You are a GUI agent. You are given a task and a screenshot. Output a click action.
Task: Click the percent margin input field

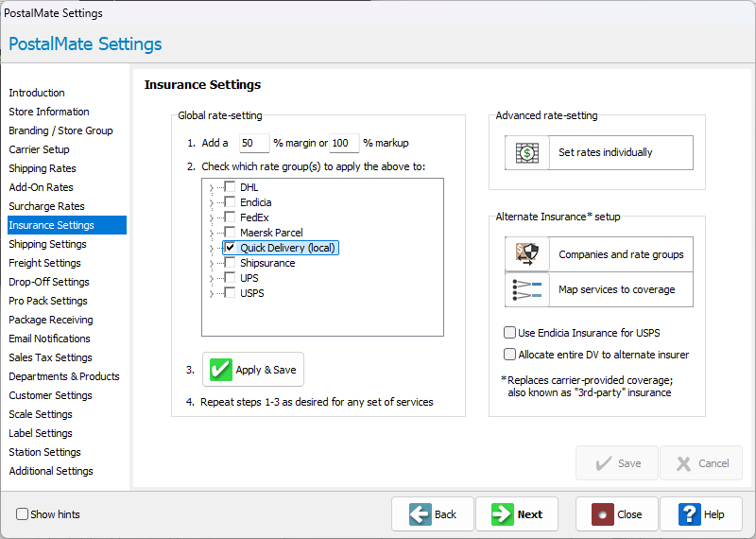point(253,144)
